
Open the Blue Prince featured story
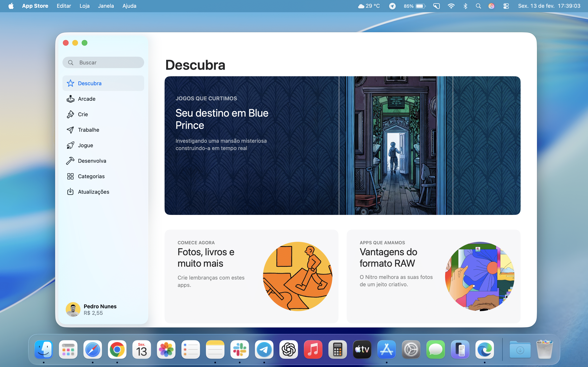point(342,145)
